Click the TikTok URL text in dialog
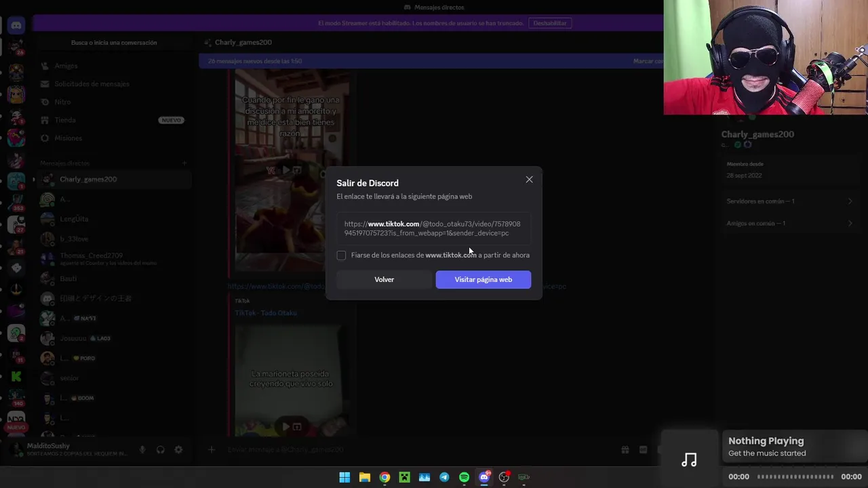Viewport: 868px width, 488px height. pos(432,228)
